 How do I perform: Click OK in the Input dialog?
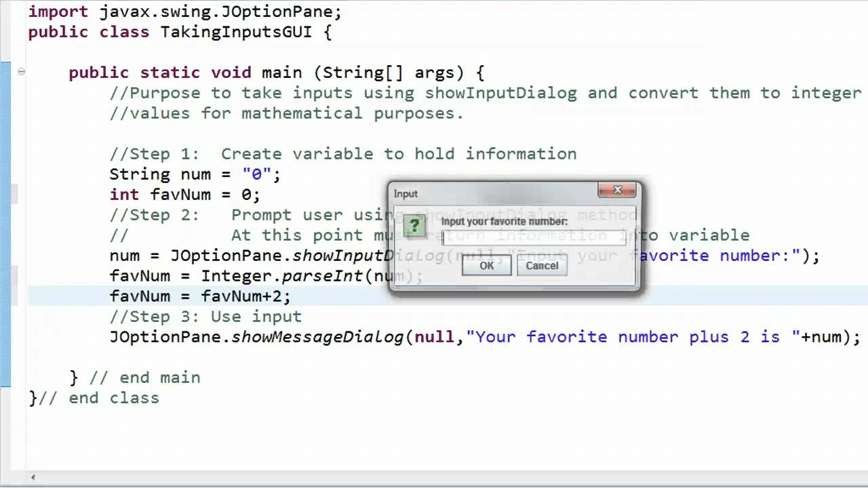486,266
